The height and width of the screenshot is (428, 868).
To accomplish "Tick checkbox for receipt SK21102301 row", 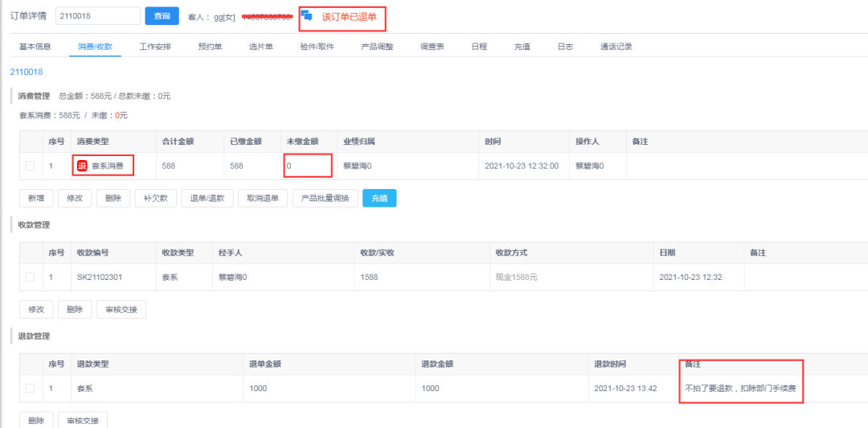I will (30, 277).
